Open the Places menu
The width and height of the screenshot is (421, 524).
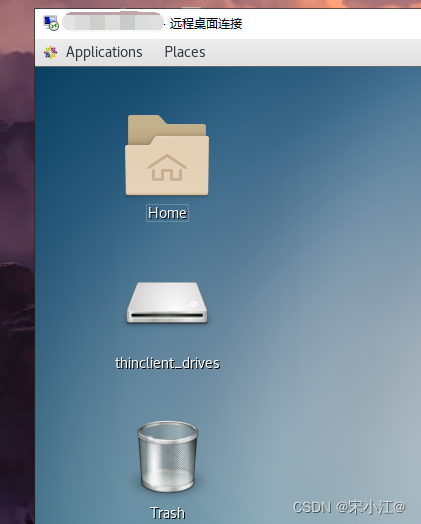coord(185,52)
